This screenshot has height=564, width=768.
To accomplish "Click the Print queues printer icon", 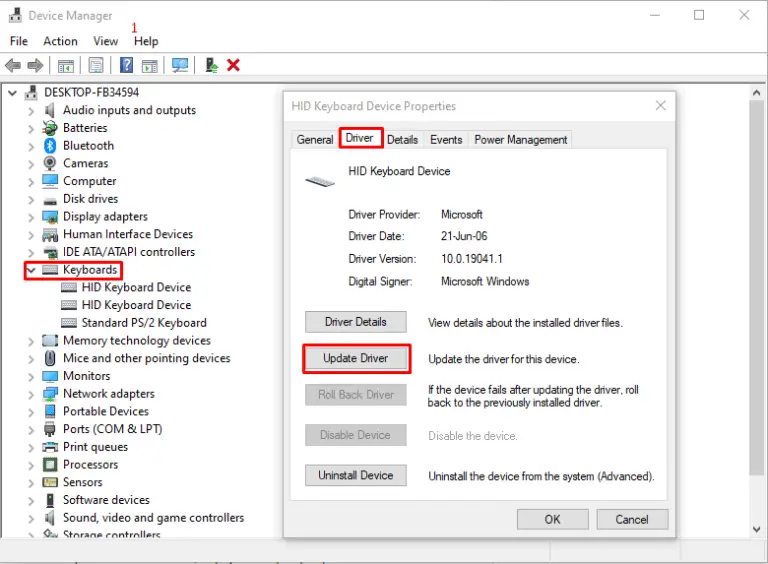I will [50, 446].
